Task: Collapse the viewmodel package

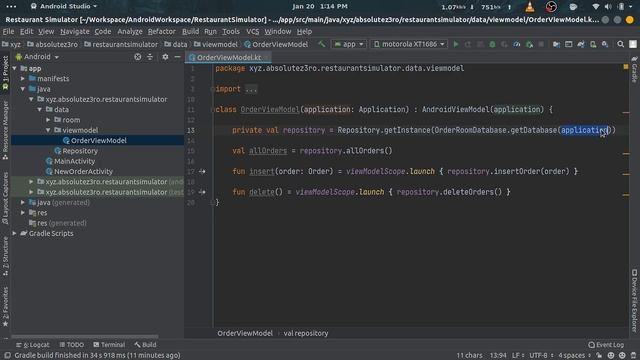Action: [48, 130]
